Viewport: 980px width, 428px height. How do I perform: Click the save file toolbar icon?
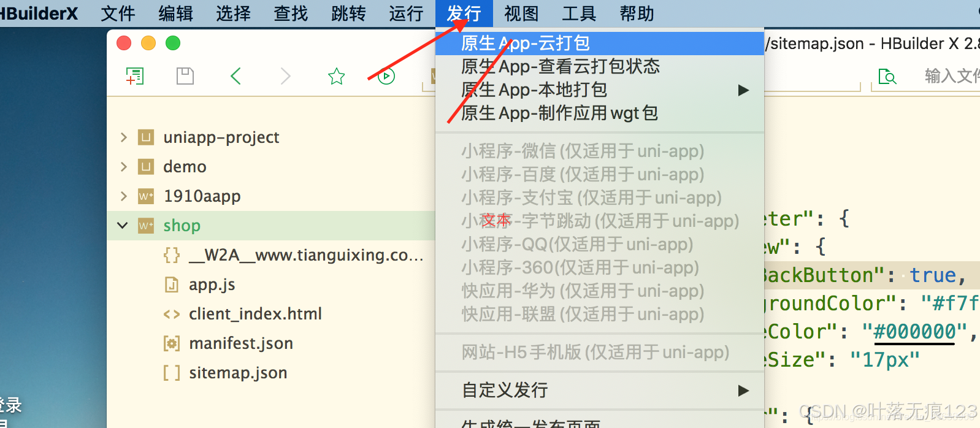(185, 76)
